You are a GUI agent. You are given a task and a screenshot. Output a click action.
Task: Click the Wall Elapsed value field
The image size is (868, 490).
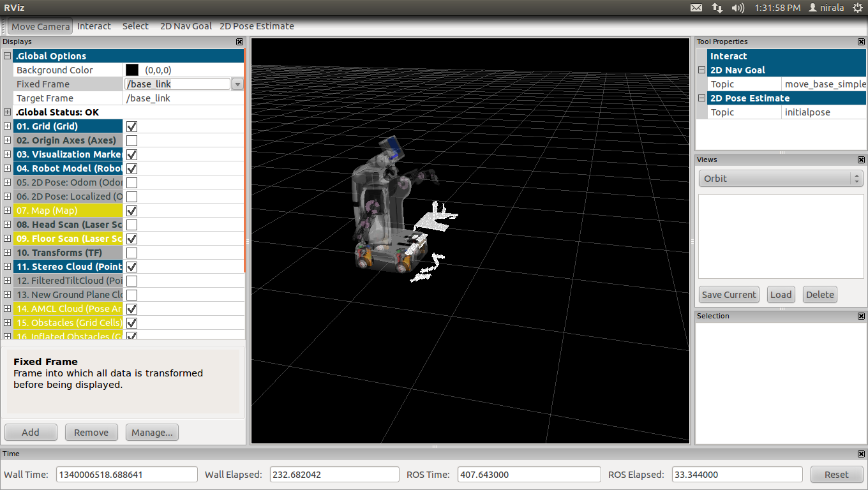point(334,475)
